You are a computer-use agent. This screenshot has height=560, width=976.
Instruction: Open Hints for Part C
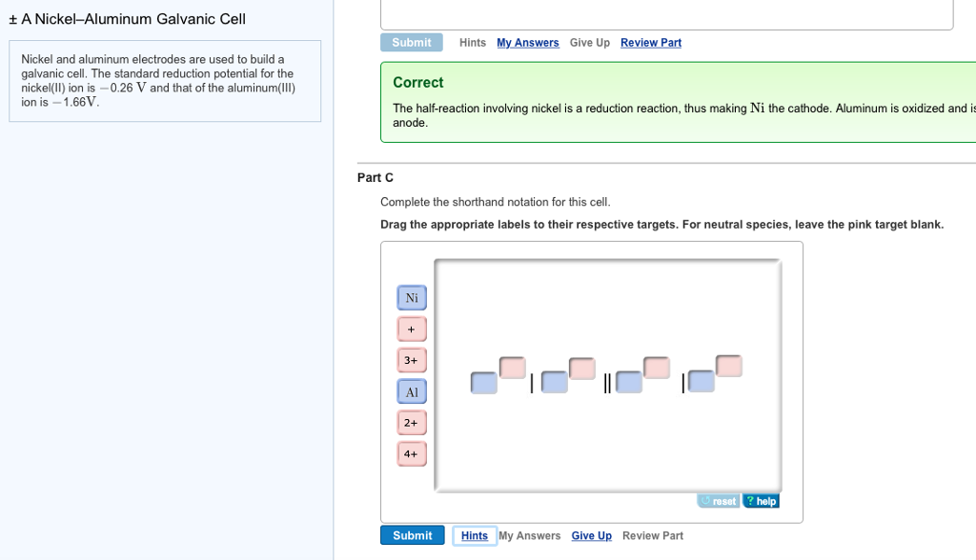[x=475, y=536]
